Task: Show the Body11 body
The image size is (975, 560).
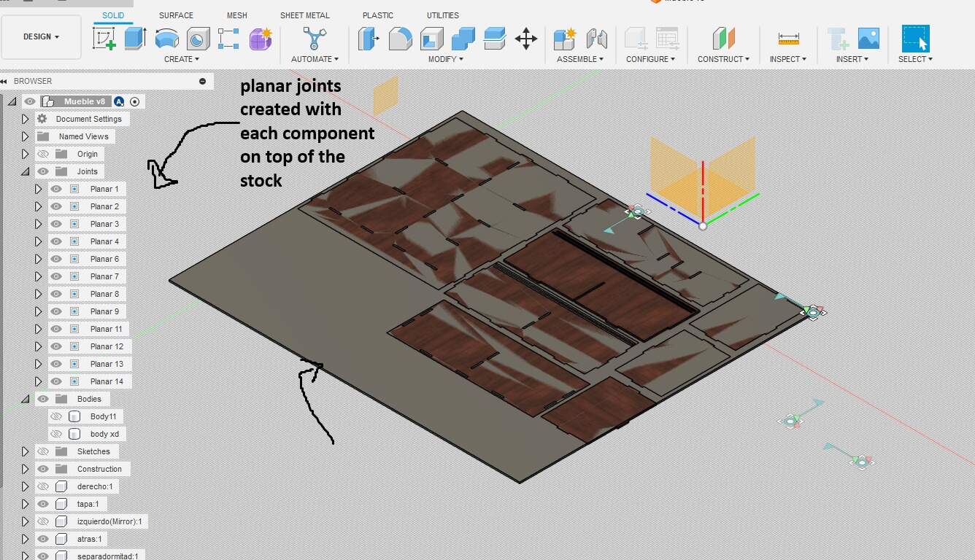Action: coord(56,416)
